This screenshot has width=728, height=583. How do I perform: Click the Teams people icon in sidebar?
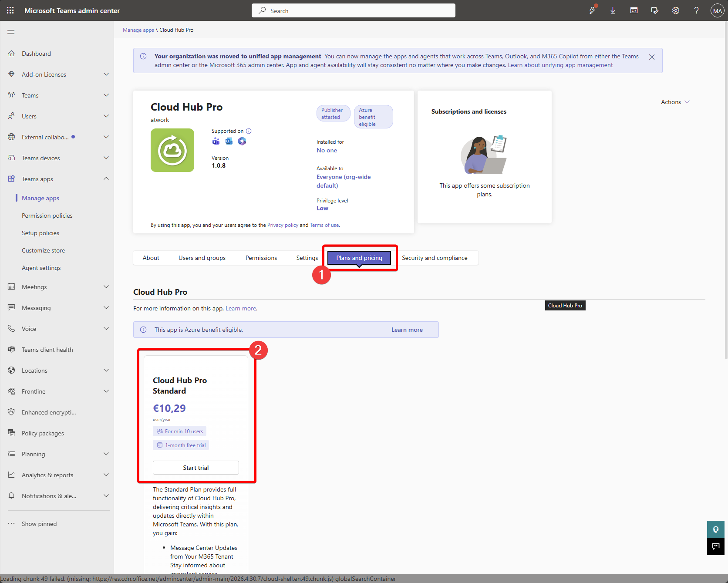(11, 95)
